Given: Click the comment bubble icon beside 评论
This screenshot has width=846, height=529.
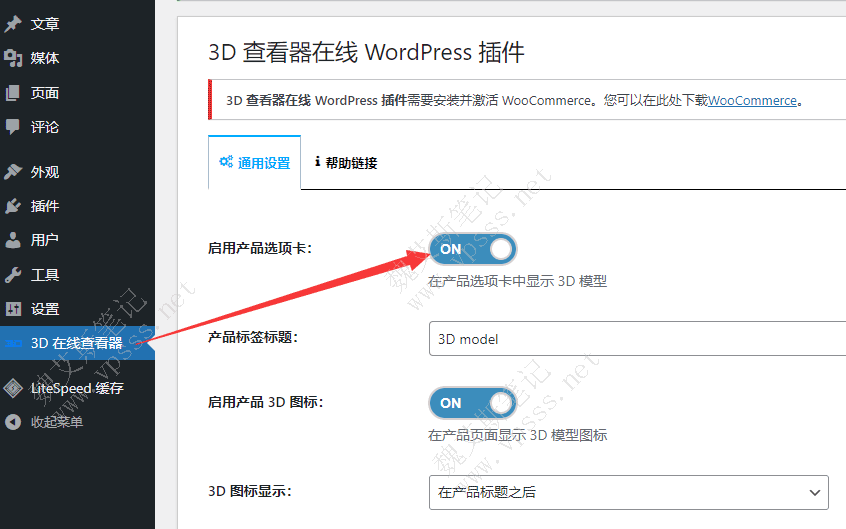Looking at the screenshot, I should click(13, 127).
